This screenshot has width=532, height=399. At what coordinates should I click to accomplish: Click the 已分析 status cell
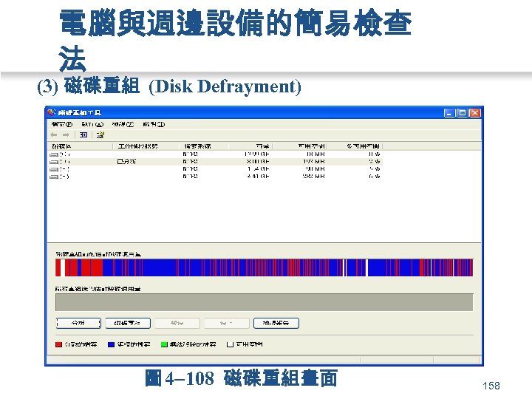[x=126, y=162]
